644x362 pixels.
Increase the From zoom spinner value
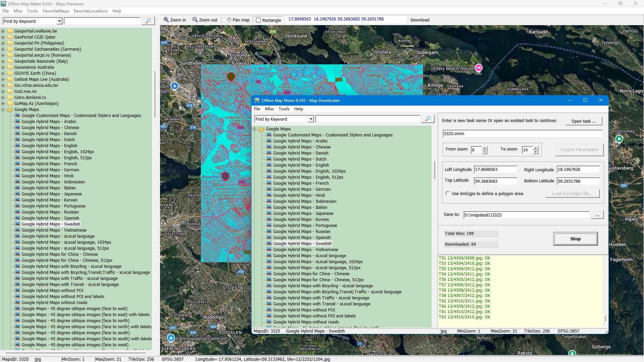point(484,148)
